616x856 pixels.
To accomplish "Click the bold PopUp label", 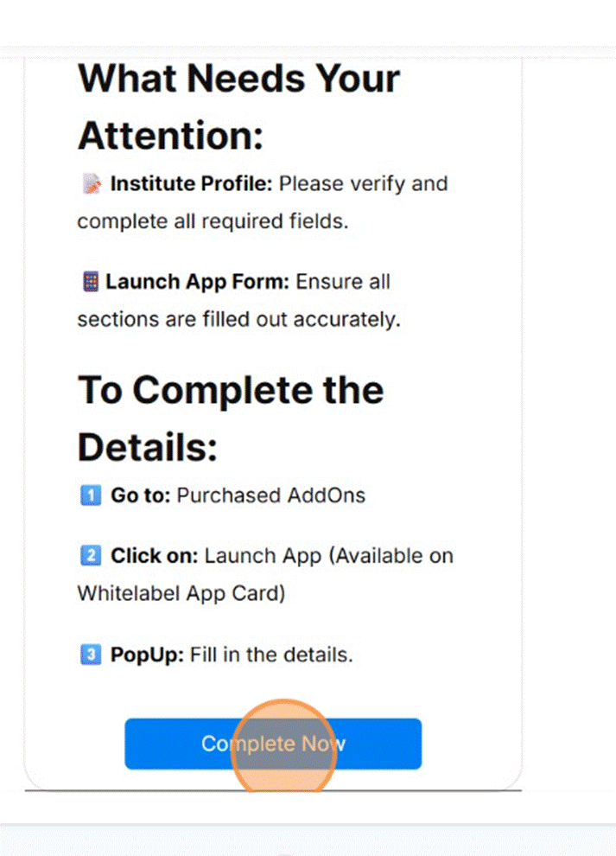I will [x=147, y=655].
